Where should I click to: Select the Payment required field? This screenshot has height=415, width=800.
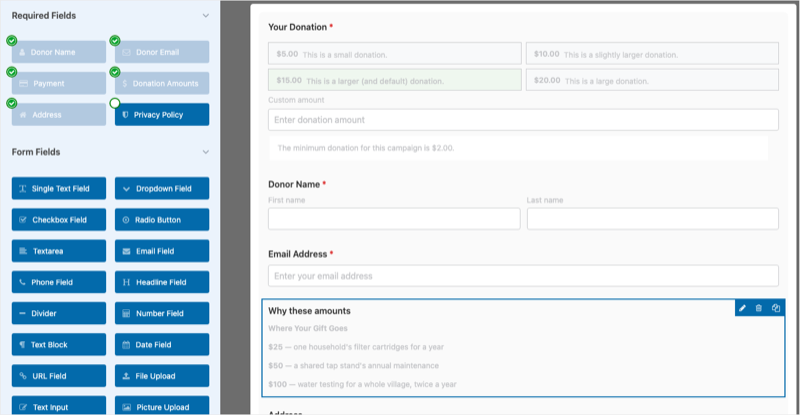click(59, 83)
